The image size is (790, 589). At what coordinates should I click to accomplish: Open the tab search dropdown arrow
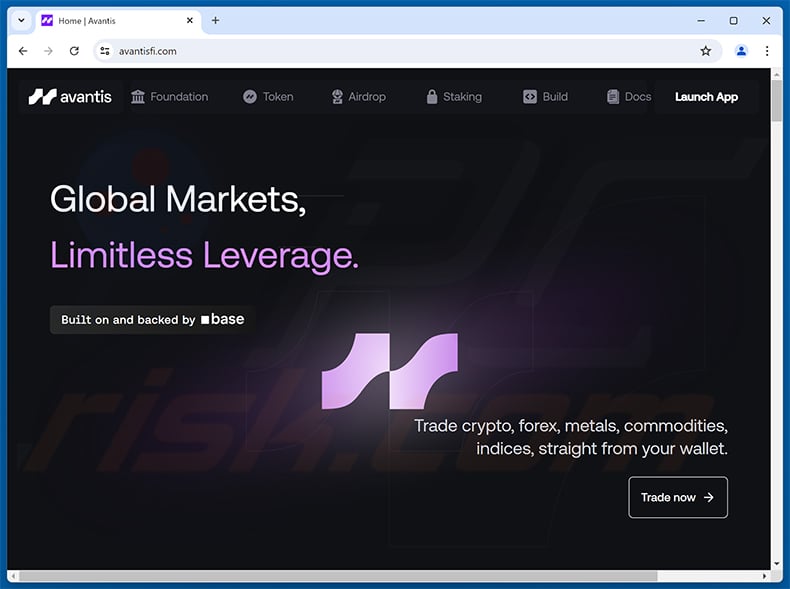click(x=21, y=21)
